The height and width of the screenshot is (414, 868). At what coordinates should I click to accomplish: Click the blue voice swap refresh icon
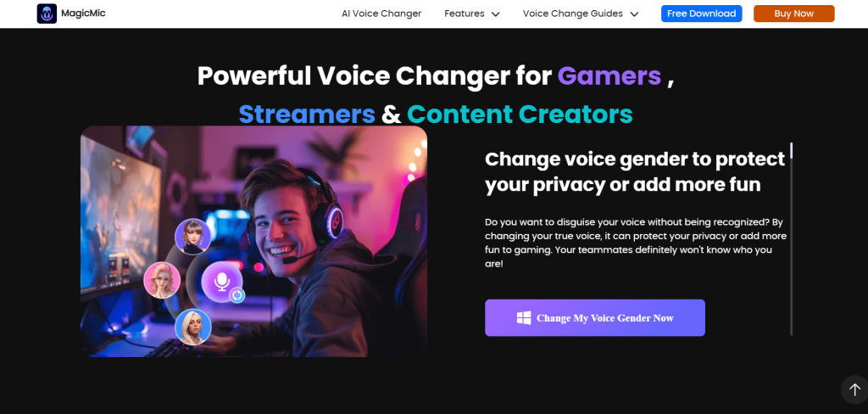237,295
